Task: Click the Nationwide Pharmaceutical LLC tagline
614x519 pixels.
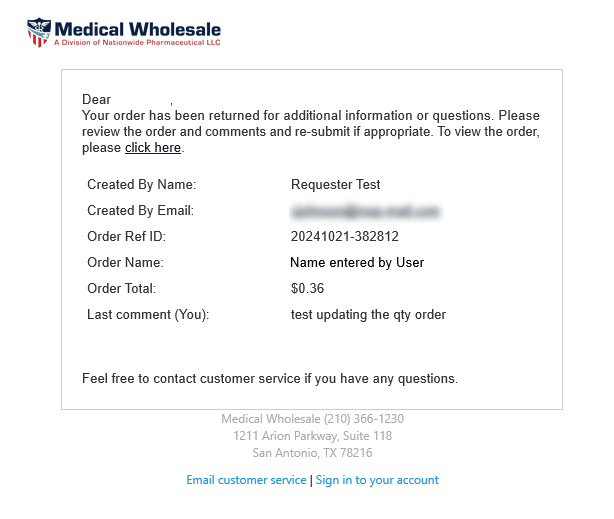Action: (138, 44)
